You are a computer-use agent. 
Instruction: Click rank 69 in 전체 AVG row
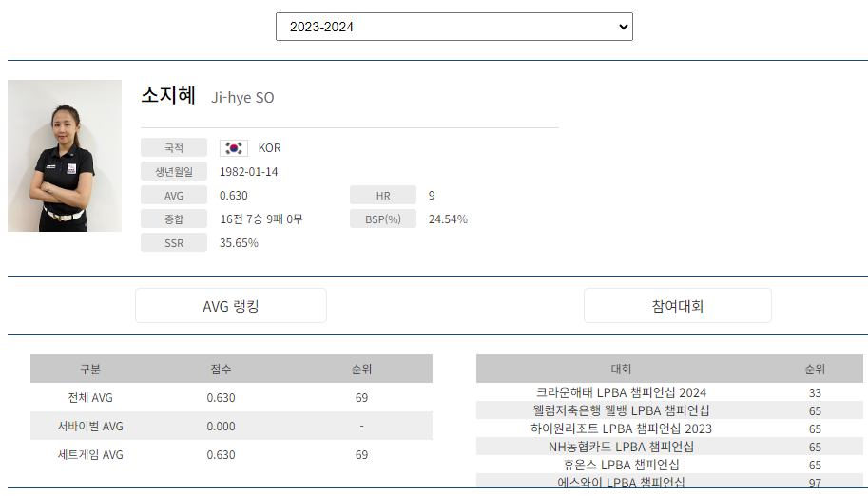[x=361, y=397]
